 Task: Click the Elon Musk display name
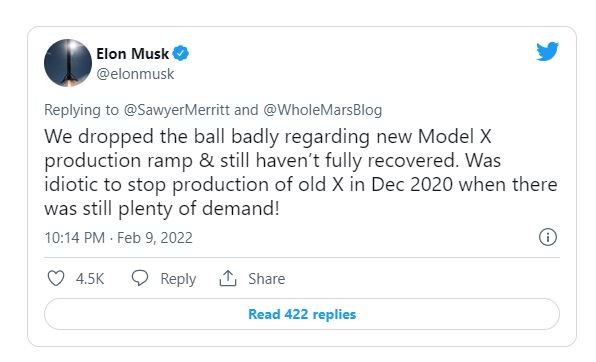point(132,54)
